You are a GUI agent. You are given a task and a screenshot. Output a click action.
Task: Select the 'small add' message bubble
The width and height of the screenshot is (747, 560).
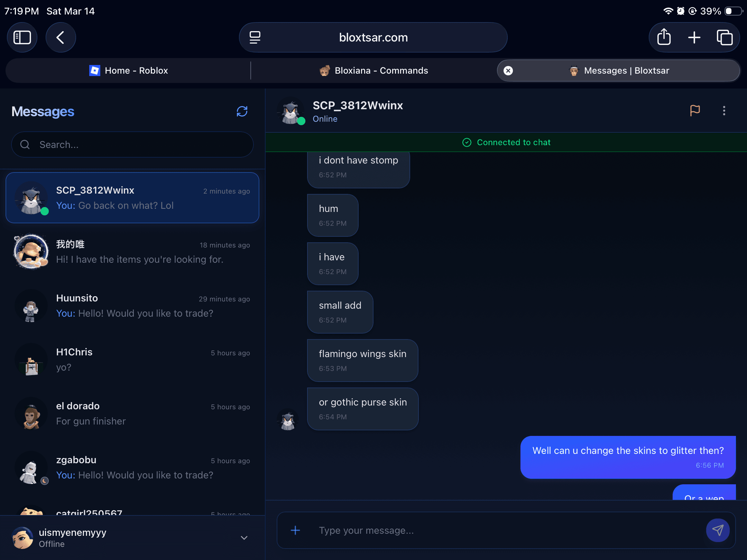[340, 312]
